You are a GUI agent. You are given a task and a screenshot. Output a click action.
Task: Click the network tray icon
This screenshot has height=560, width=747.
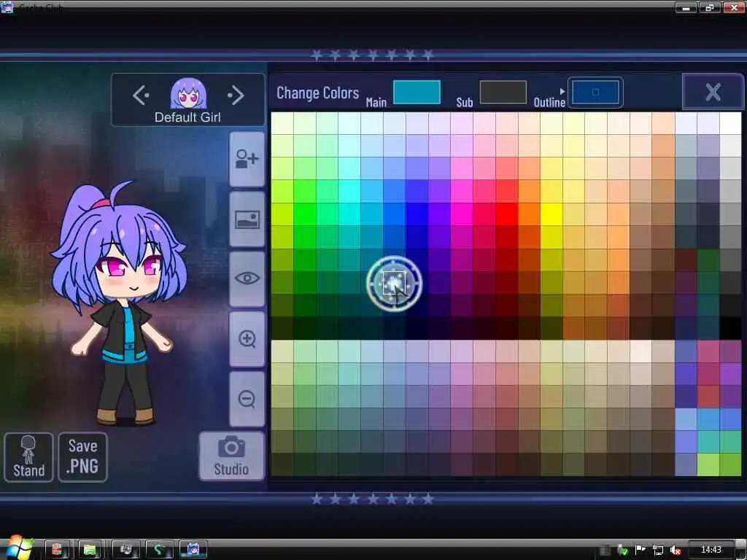(x=658, y=550)
